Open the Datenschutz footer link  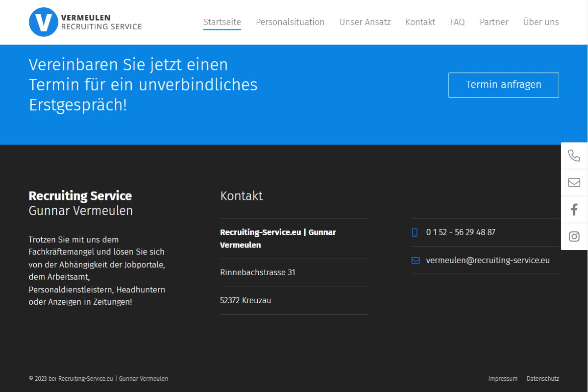pos(542,379)
